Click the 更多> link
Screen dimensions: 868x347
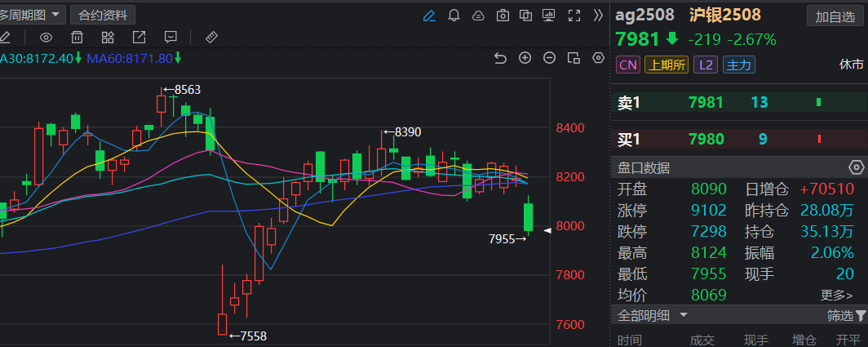point(836,296)
